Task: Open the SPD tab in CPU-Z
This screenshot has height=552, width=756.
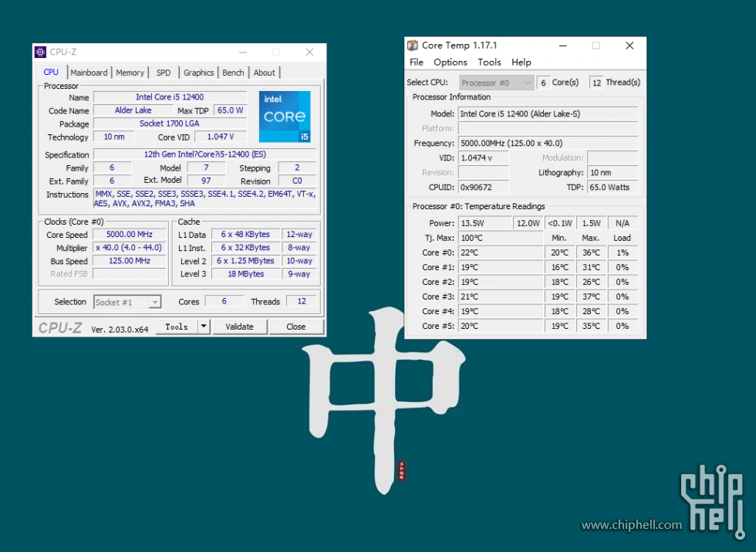Action: pyautogui.click(x=164, y=73)
